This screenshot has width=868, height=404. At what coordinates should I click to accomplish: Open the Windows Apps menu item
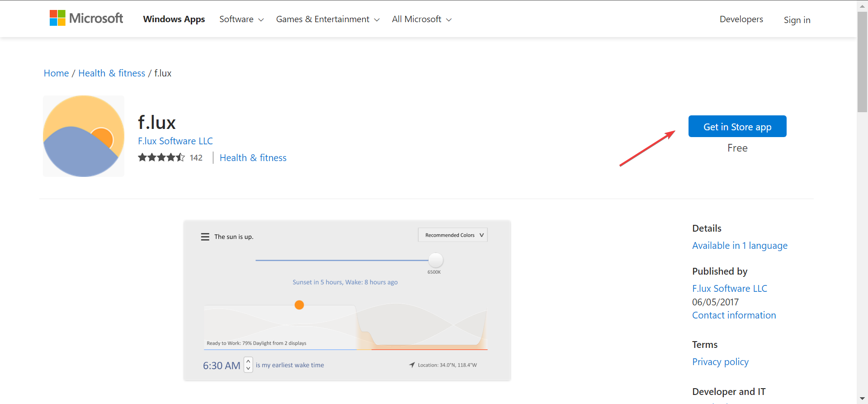click(x=174, y=19)
